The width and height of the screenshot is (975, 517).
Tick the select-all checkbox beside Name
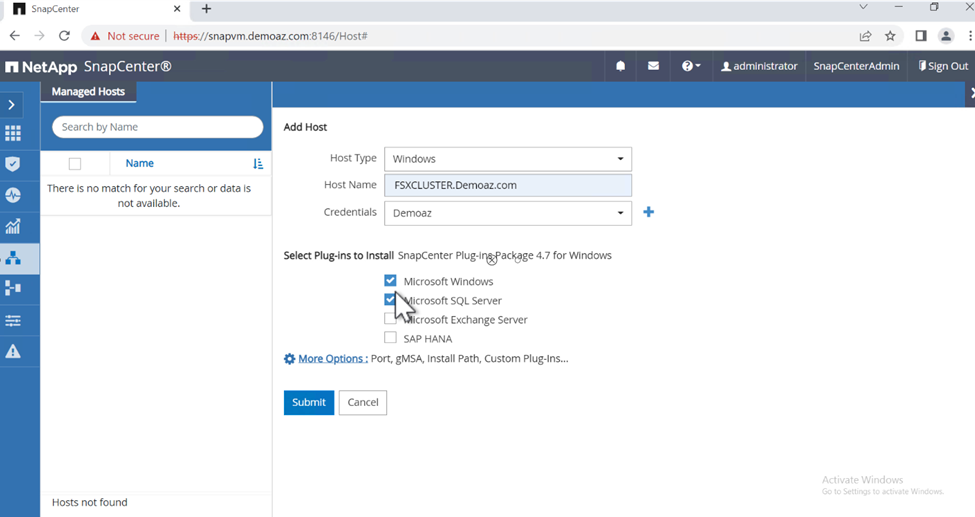click(75, 164)
